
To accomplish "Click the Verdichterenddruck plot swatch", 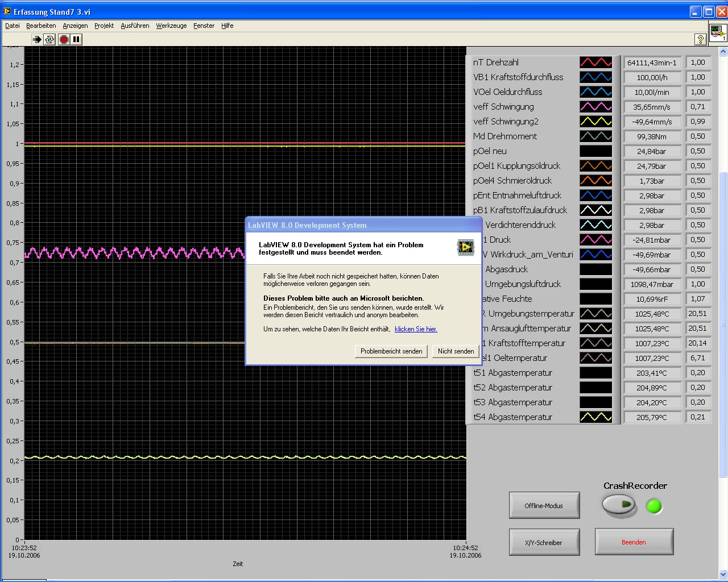I will (x=596, y=225).
